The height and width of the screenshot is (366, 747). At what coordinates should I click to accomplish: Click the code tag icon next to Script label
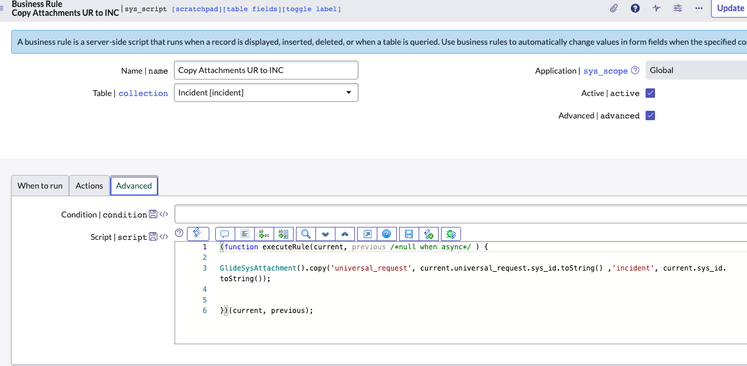[163, 236]
